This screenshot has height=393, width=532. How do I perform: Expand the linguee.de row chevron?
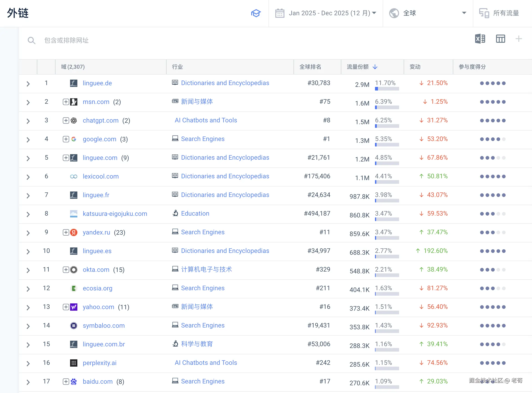(28, 84)
